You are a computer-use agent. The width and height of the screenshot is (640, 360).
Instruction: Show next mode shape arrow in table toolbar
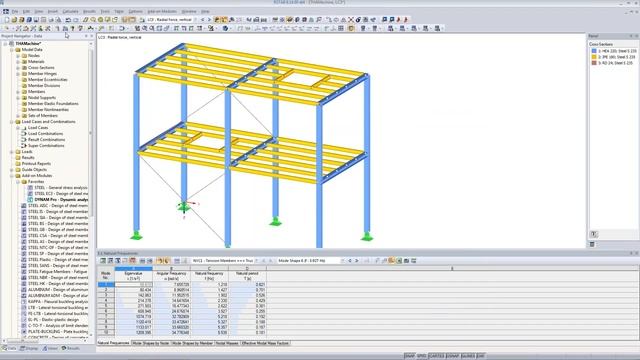tap(357, 260)
